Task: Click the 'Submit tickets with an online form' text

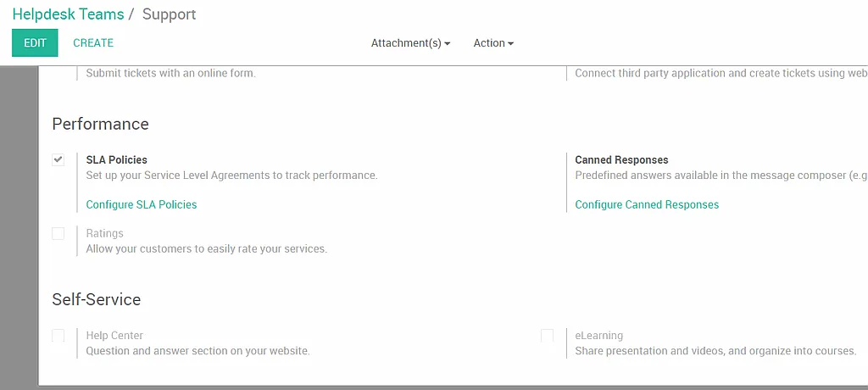Action: tap(170, 73)
